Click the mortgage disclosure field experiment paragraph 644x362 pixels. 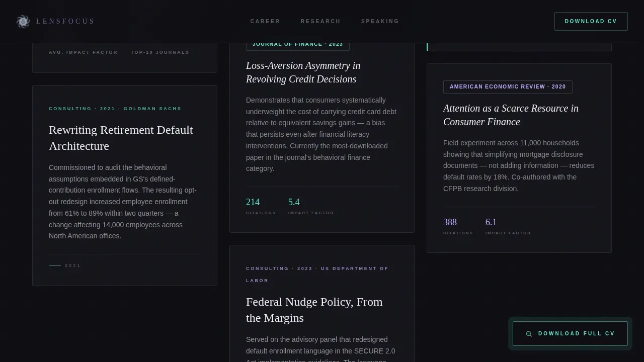coord(519,166)
